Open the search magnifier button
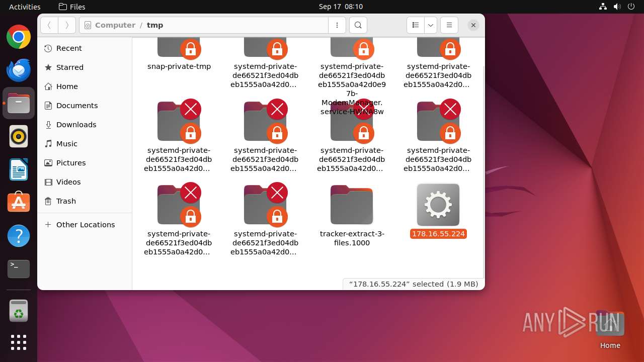This screenshot has width=644, height=362. (358, 25)
